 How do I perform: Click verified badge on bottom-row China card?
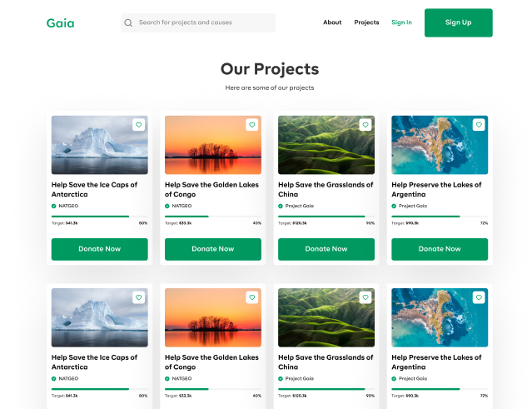tap(281, 379)
